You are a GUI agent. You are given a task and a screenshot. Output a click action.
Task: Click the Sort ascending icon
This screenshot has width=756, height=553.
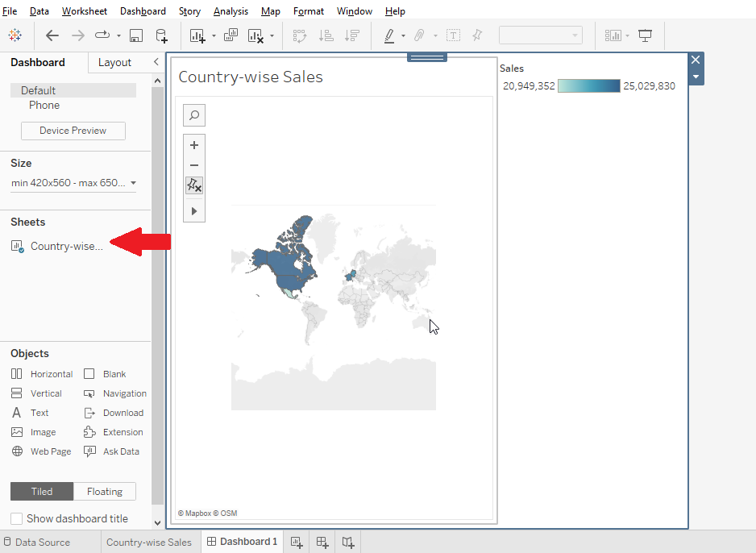[326, 35]
